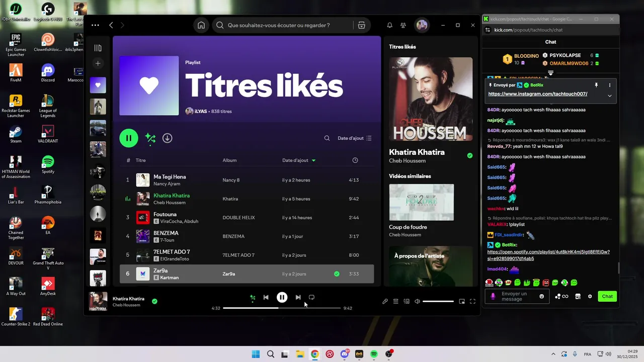Open Spotify from Windows taskbar

pyautogui.click(x=374, y=354)
